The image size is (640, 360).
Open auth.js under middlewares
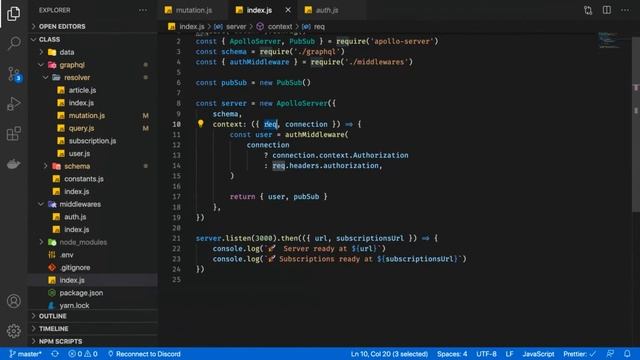point(93,217)
